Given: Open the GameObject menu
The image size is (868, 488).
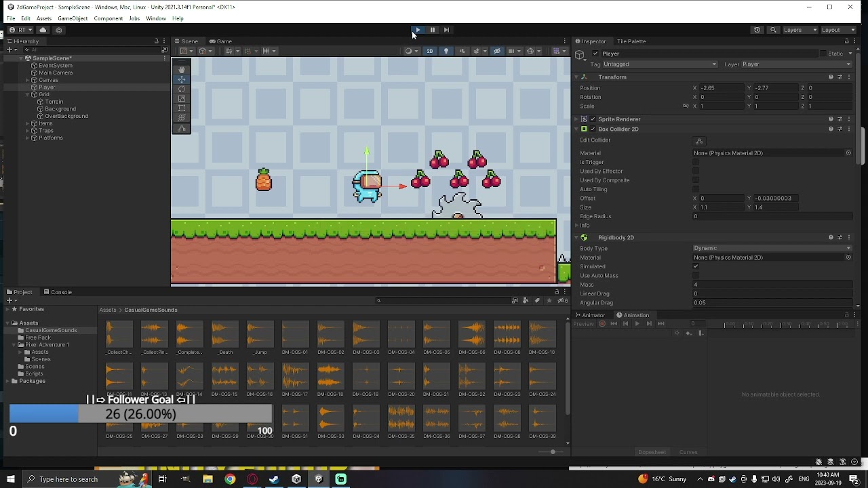Looking at the screenshot, I should 73,18.
